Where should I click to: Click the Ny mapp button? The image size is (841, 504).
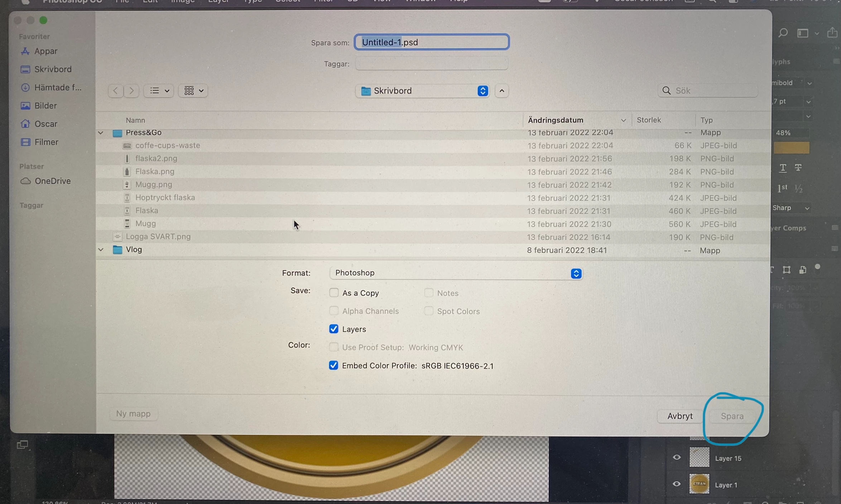pyautogui.click(x=133, y=414)
